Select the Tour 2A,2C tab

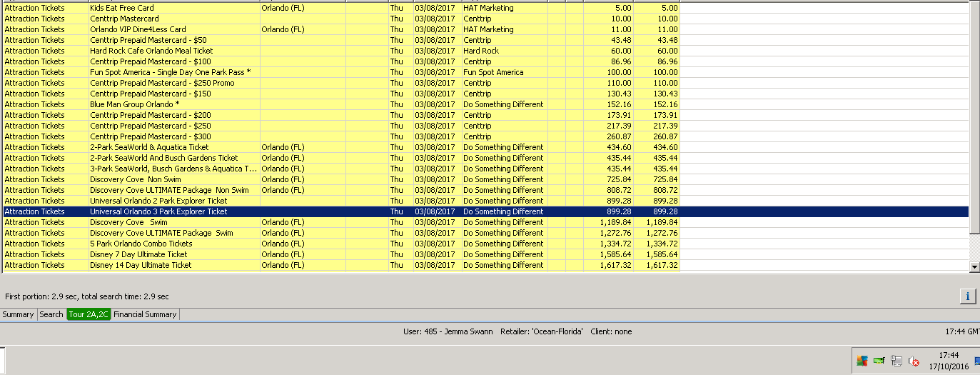tap(89, 314)
